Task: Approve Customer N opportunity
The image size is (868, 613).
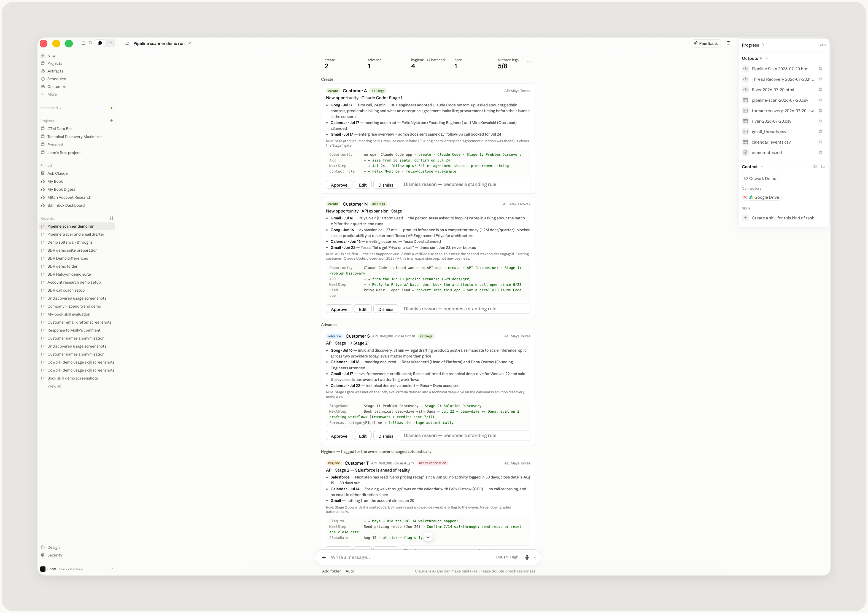Action: point(339,309)
